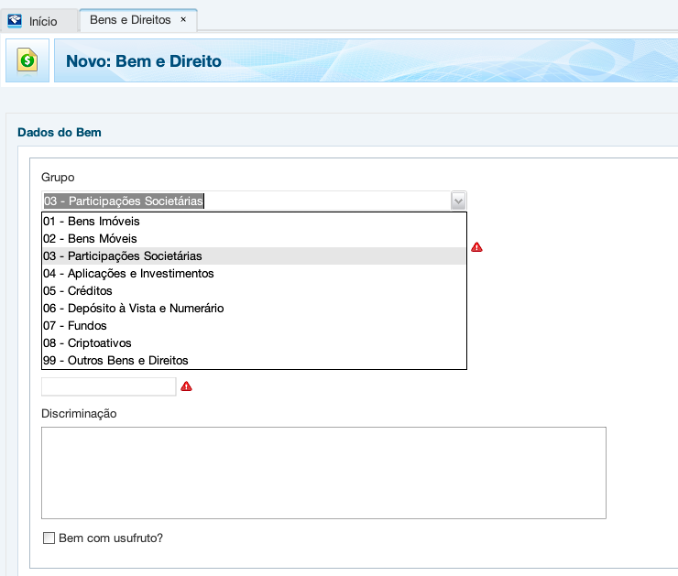This screenshot has width=678, height=576.
Task: Select 05 - Créditos from list
Action: click(x=77, y=291)
